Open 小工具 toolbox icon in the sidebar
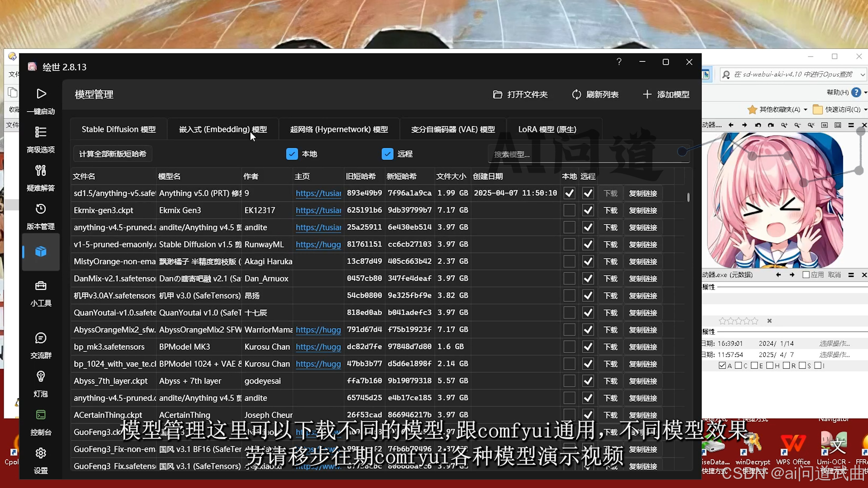Screen dimensions: 868x488 (x=41, y=286)
